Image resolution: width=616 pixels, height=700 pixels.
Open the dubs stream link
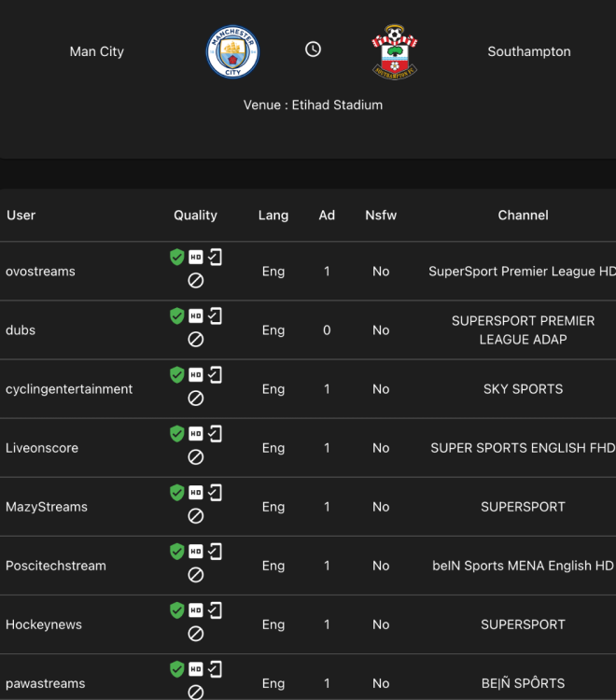pyautogui.click(x=21, y=330)
